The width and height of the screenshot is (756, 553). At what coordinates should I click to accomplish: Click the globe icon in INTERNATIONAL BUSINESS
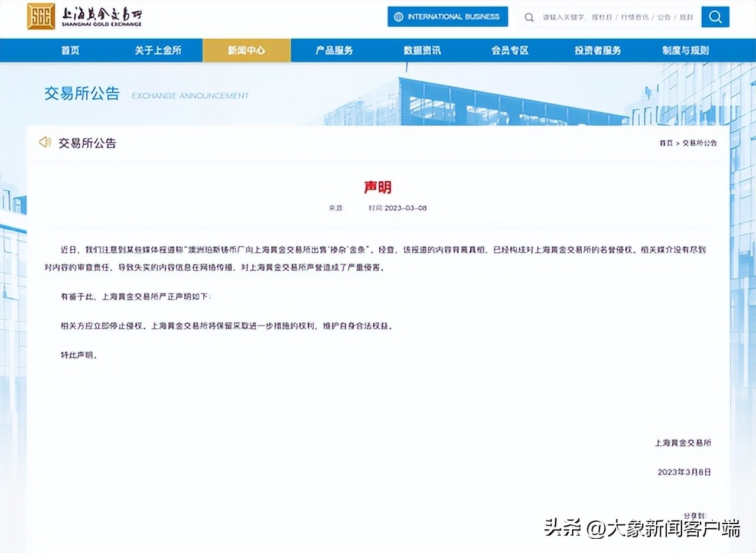click(399, 17)
